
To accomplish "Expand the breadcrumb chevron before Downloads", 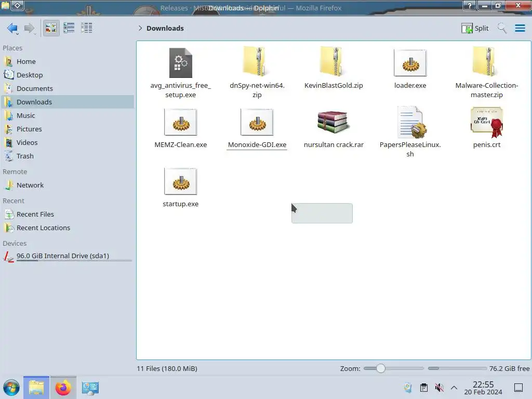I will 140,28.
